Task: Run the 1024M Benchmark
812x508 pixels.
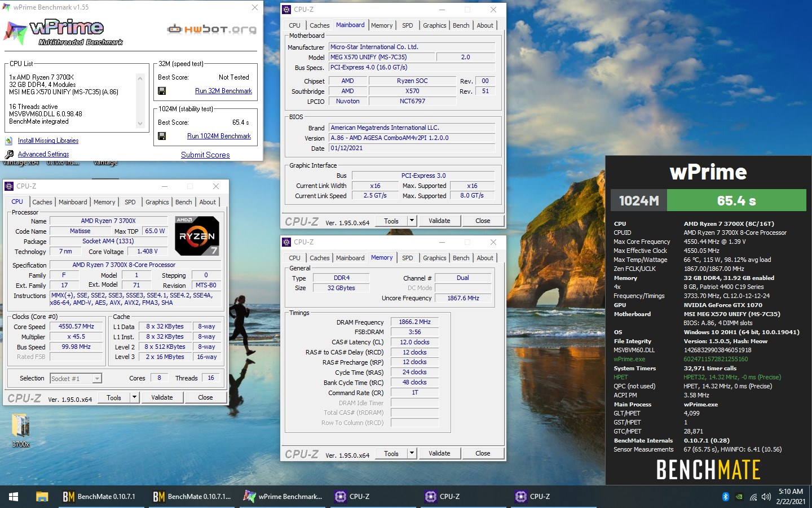Action: [219, 136]
